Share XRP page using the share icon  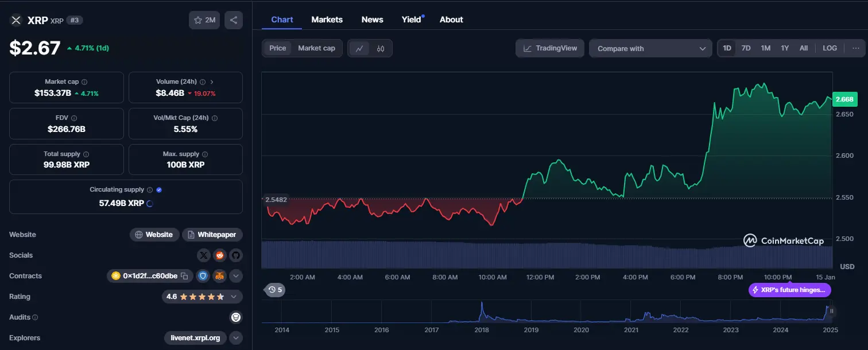click(x=234, y=20)
